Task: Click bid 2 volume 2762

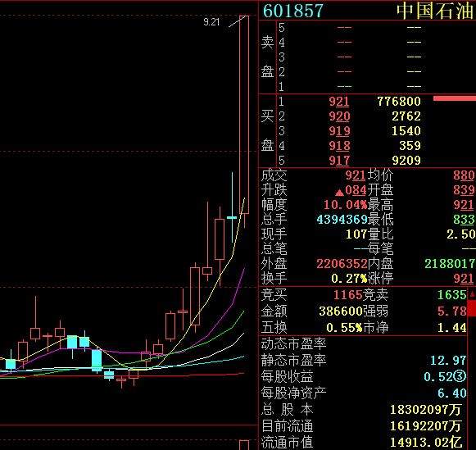Action: pos(406,116)
